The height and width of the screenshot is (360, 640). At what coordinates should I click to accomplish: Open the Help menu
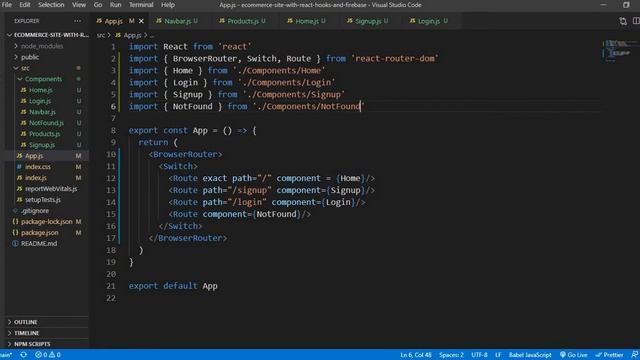[168, 5]
